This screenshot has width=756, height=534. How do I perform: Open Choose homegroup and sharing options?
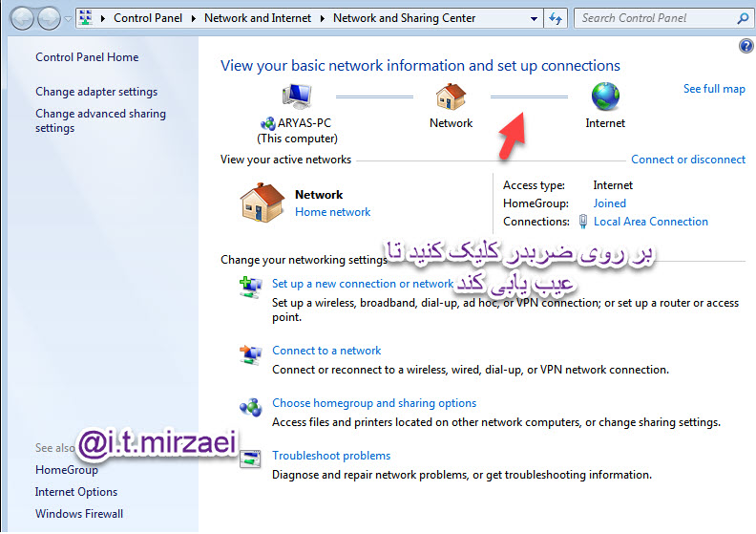pos(374,403)
